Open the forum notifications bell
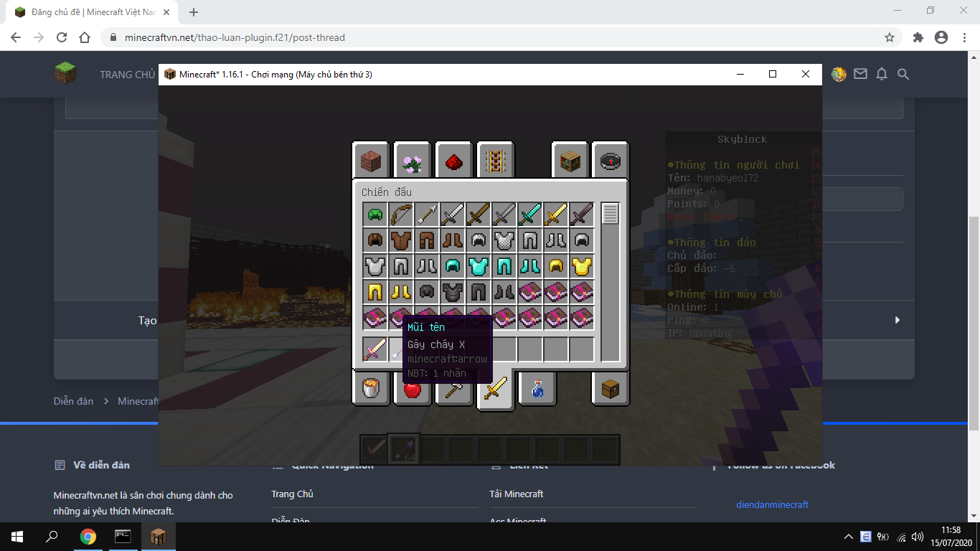980x551 pixels. (882, 74)
